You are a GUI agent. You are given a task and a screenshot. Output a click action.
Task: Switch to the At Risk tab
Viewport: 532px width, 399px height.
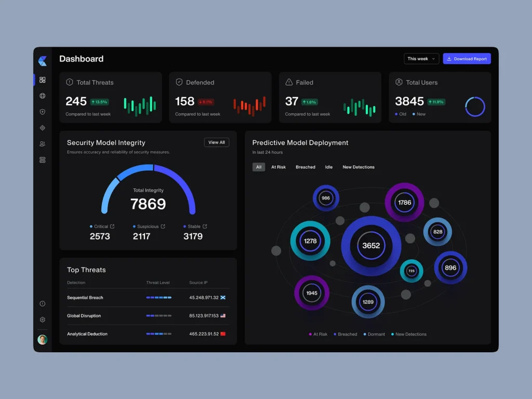[278, 167]
